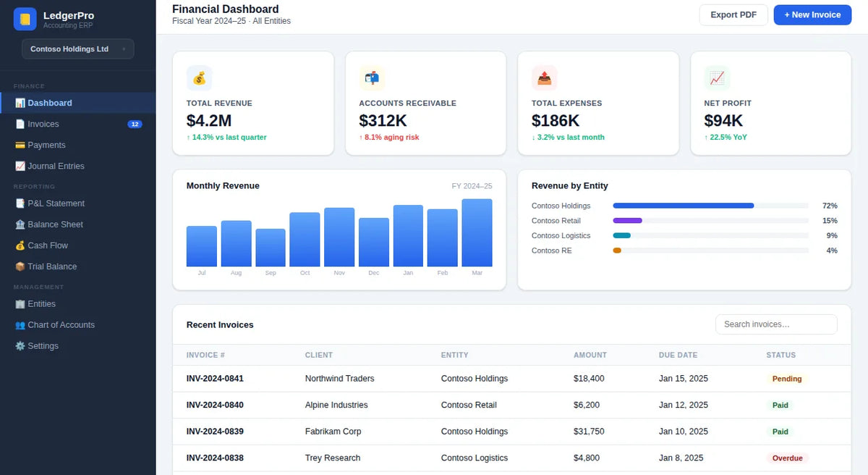Click the Northwind Traders client cell
868x475 pixels.
(x=340, y=379)
